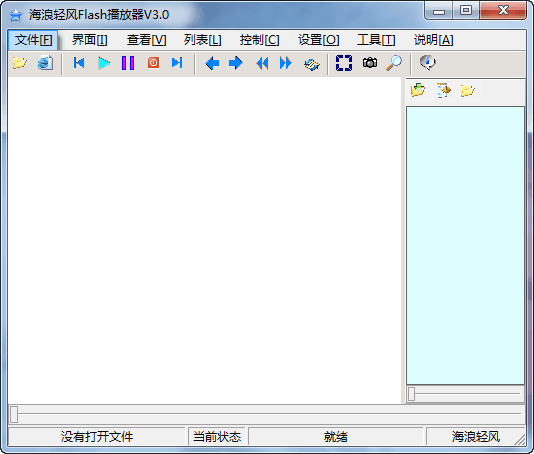Toggle fullscreen mode icon
The image size is (534, 454).
[344, 63]
